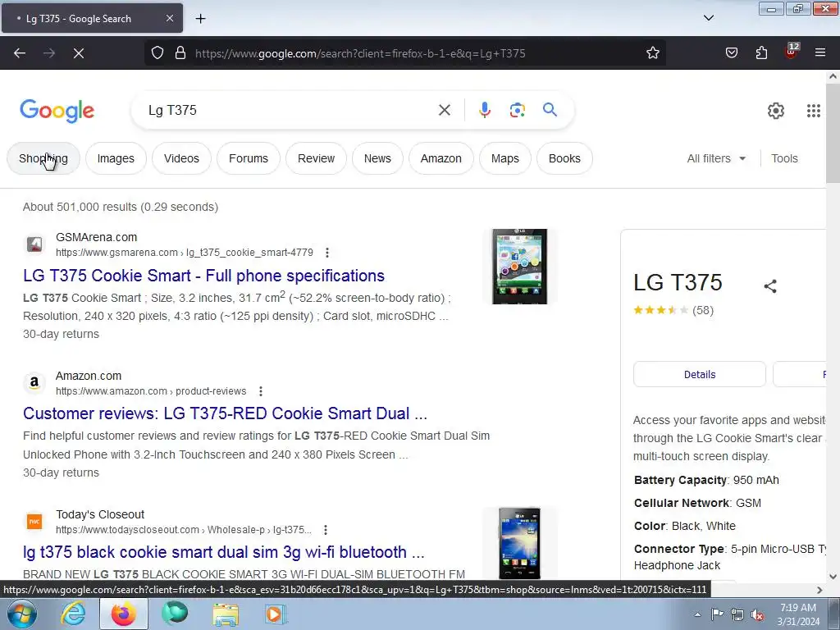840x630 pixels.
Task: View site security padlock information
Action: coord(180,53)
